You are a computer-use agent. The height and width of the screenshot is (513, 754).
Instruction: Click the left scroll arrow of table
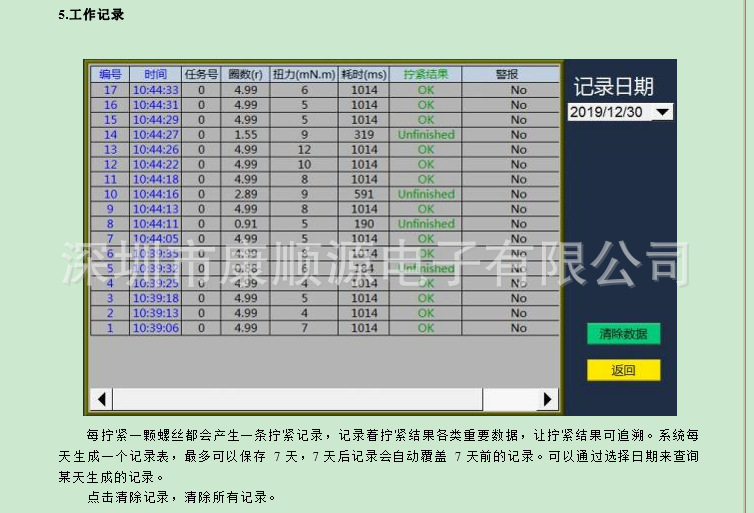101,399
